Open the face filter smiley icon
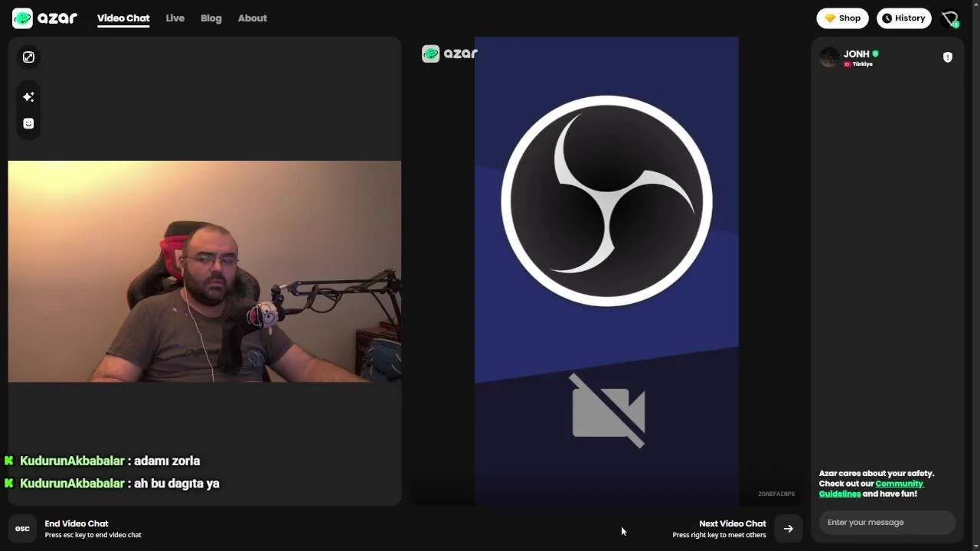 coord(28,123)
